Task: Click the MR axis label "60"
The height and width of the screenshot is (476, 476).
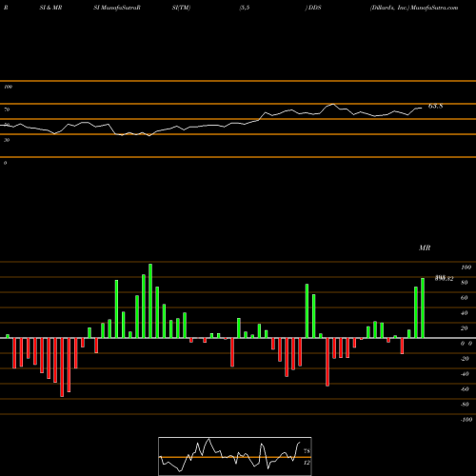Action: pyautogui.click(x=464, y=298)
